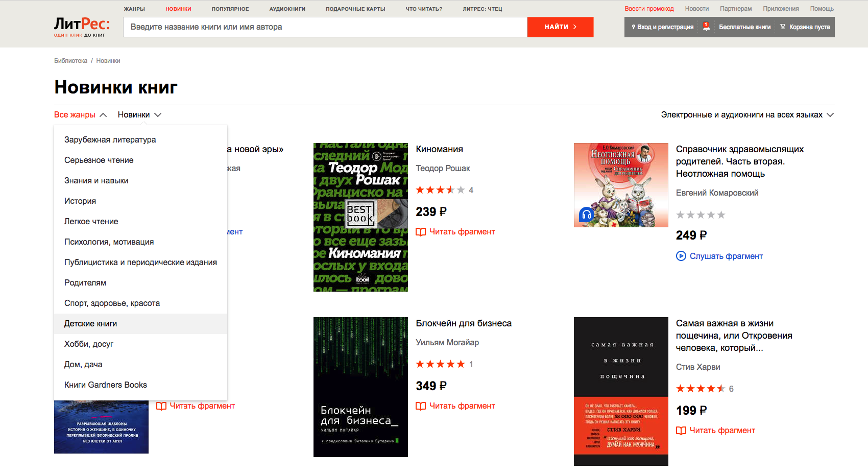This screenshot has height=475, width=868.
Task: Click the headphones audiobook badge on Komarovsky cover
Action: (x=586, y=215)
